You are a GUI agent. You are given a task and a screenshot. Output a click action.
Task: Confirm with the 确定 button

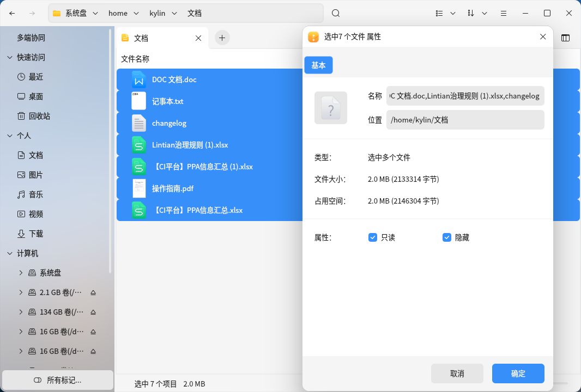(x=518, y=373)
